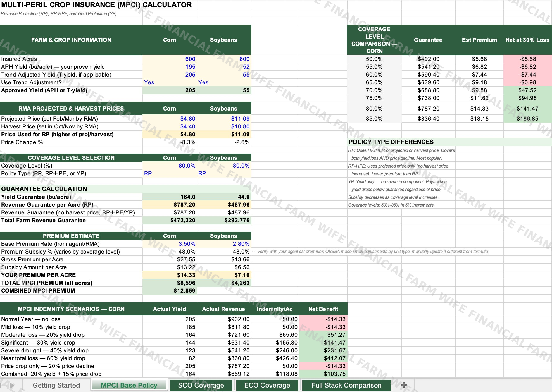Select the MPCI Base Policy sheet tab
Screen dimensions: 552x392
pos(129,385)
